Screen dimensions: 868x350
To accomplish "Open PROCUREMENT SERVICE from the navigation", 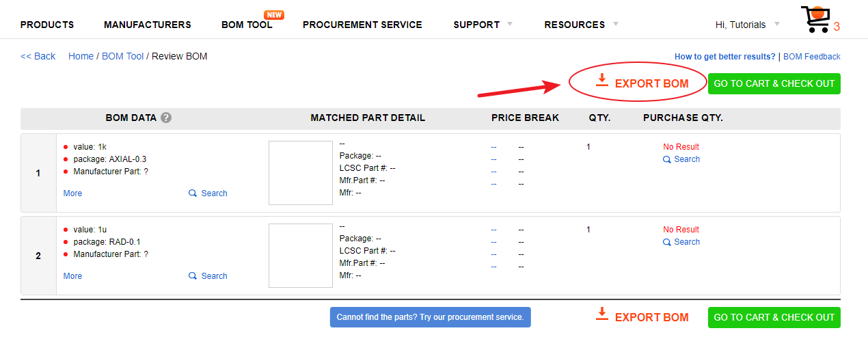I will [x=362, y=25].
